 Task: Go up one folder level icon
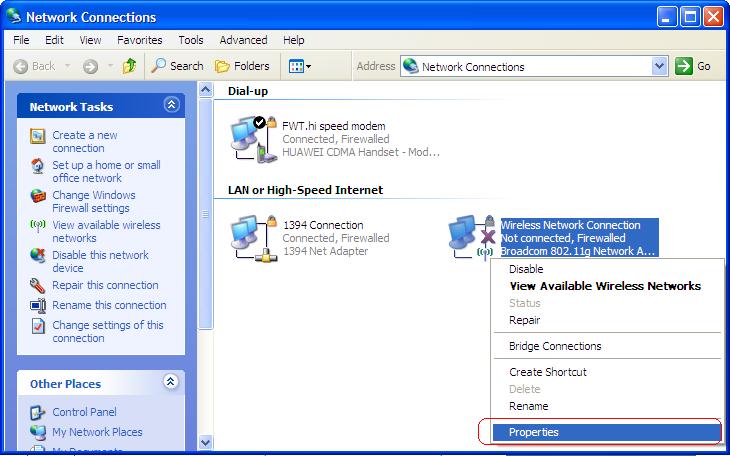coord(129,66)
